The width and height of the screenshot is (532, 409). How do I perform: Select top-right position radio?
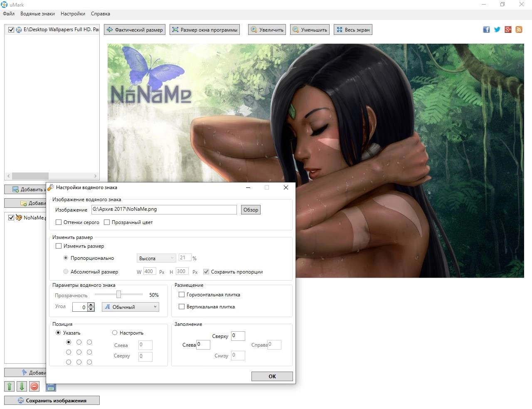tap(89, 342)
